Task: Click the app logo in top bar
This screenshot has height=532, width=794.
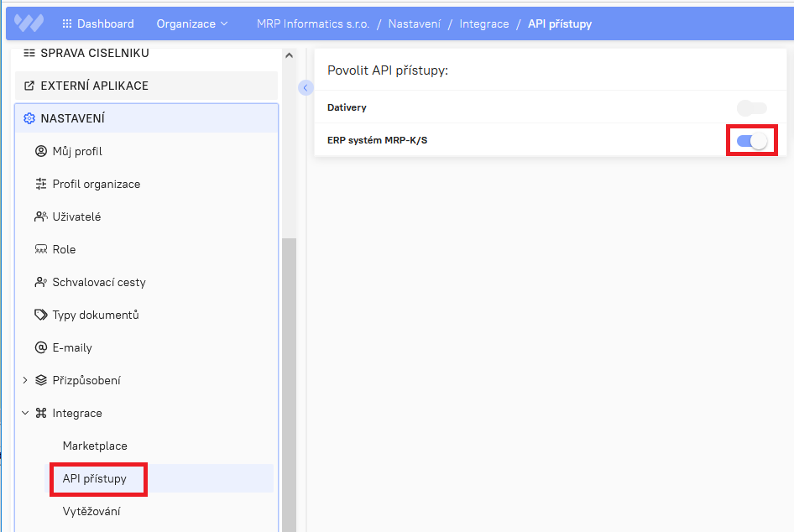Action: pos(29,23)
